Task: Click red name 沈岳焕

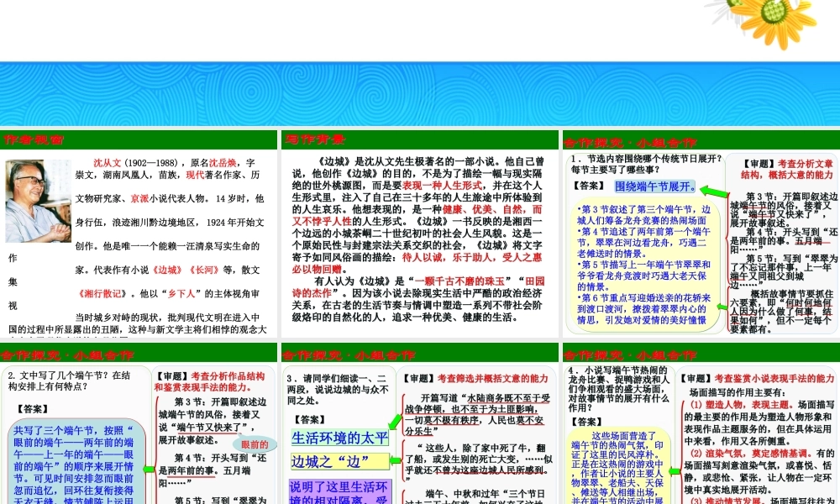Action: click(223, 163)
